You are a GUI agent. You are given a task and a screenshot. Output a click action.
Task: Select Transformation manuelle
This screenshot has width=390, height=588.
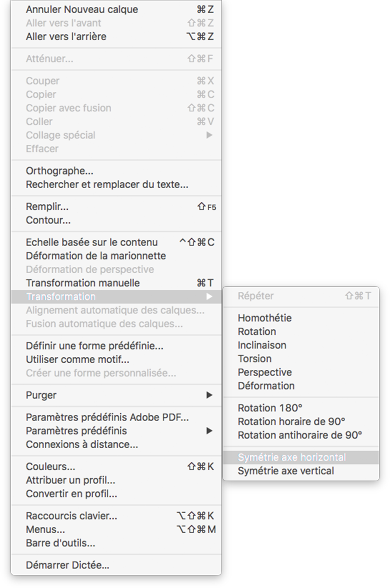(x=83, y=283)
